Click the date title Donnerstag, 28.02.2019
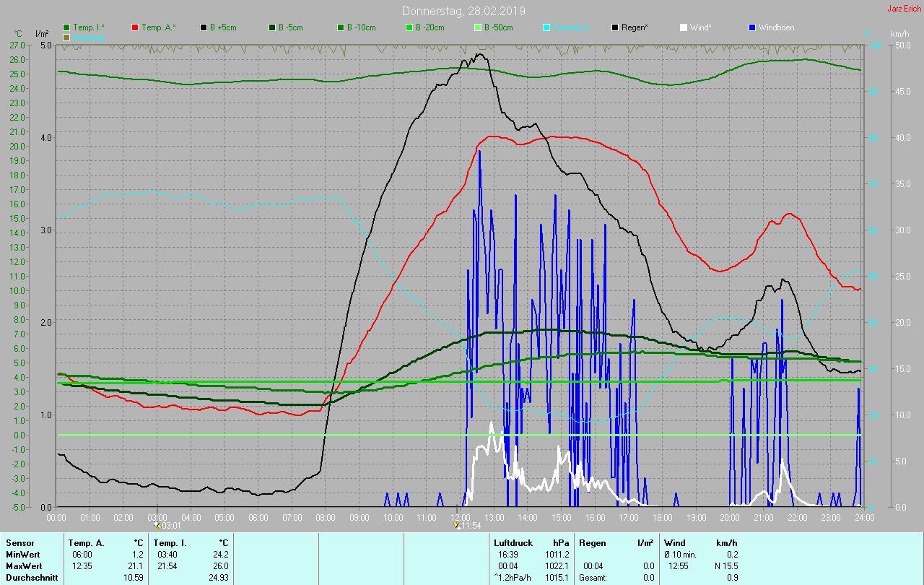The height and width of the screenshot is (585, 924). pyautogui.click(x=463, y=11)
